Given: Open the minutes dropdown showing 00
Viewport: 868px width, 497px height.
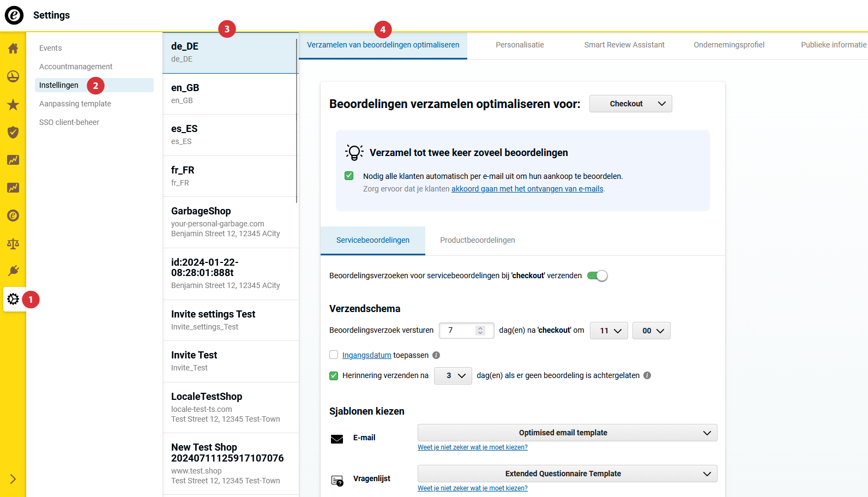Looking at the screenshot, I should (652, 331).
